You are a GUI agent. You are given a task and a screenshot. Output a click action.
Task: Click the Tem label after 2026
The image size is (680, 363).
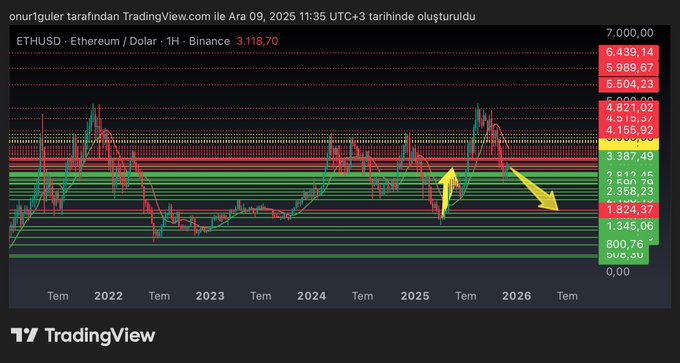pos(567,296)
